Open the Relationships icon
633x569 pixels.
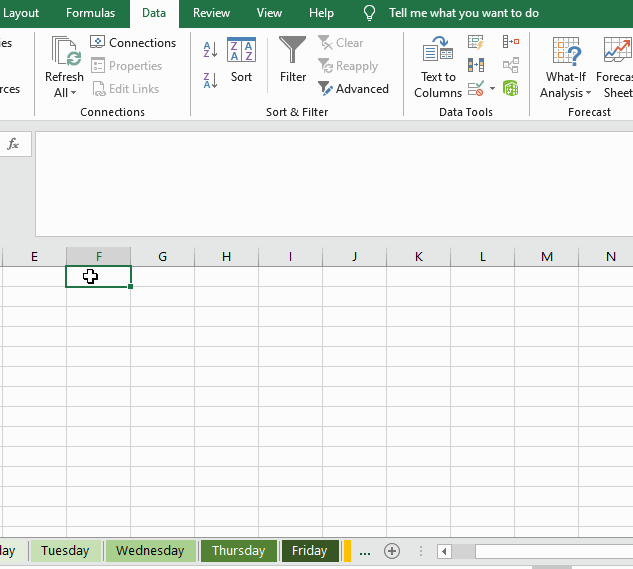511,65
